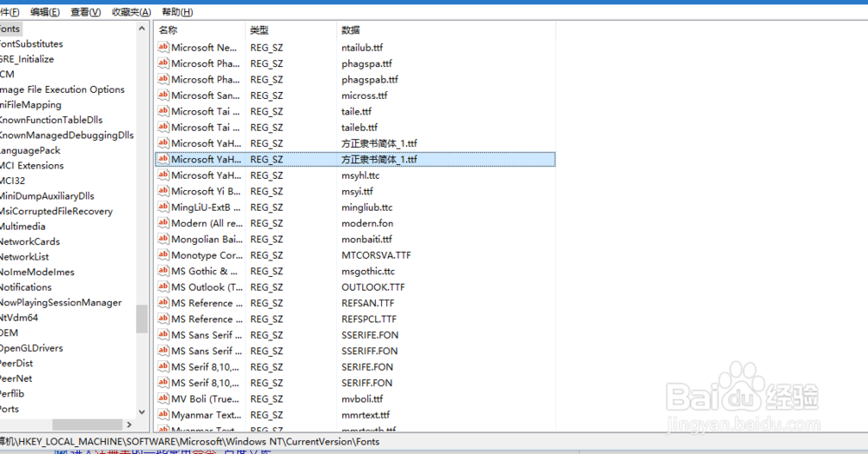Open the 收藏夹(A) menu

point(131,12)
